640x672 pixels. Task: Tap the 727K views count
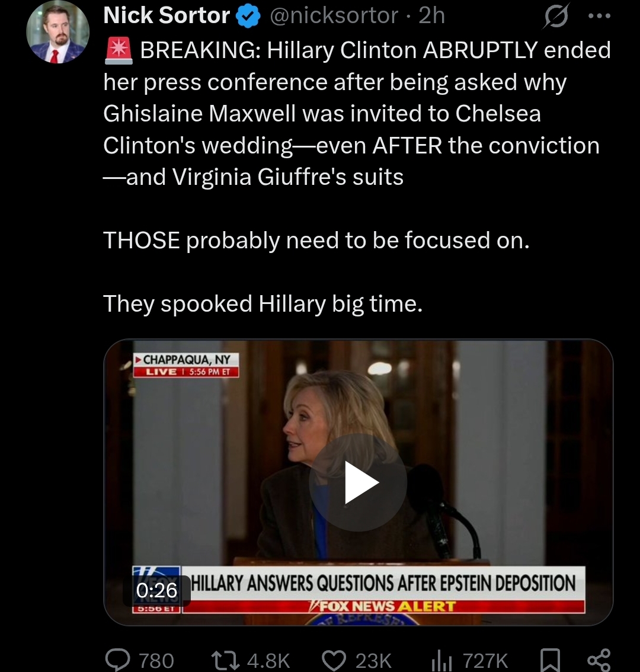[486, 660]
